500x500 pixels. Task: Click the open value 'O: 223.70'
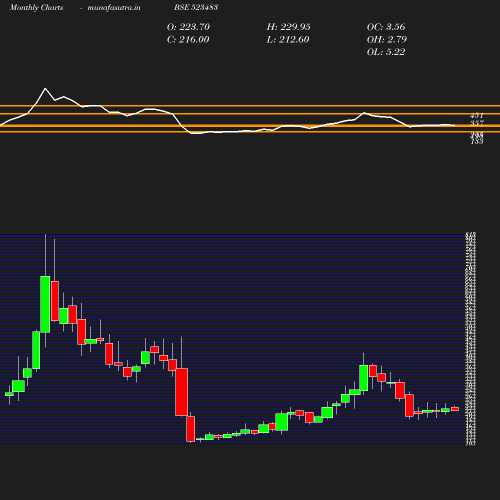(188, 27)
